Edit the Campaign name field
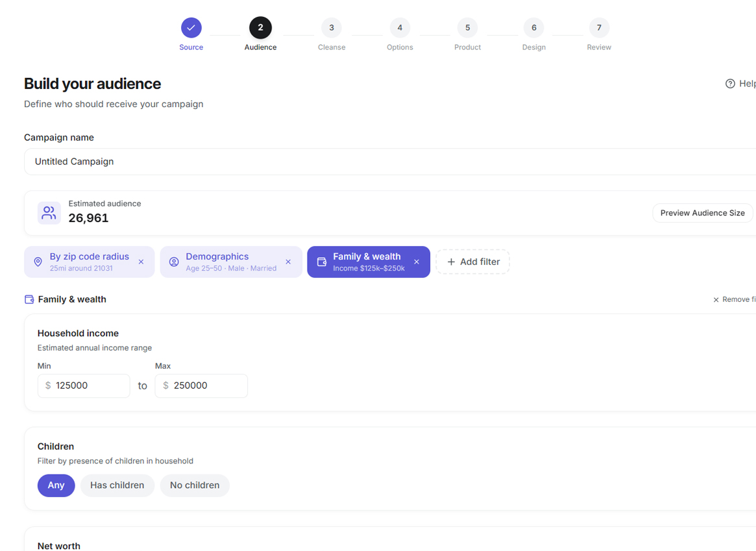 click(390, 162)
